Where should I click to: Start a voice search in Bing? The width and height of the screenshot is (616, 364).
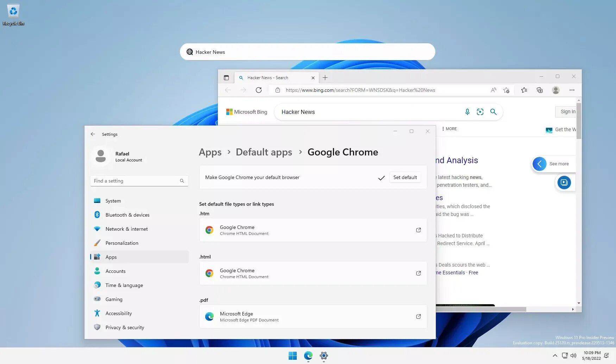coord(467,112)
